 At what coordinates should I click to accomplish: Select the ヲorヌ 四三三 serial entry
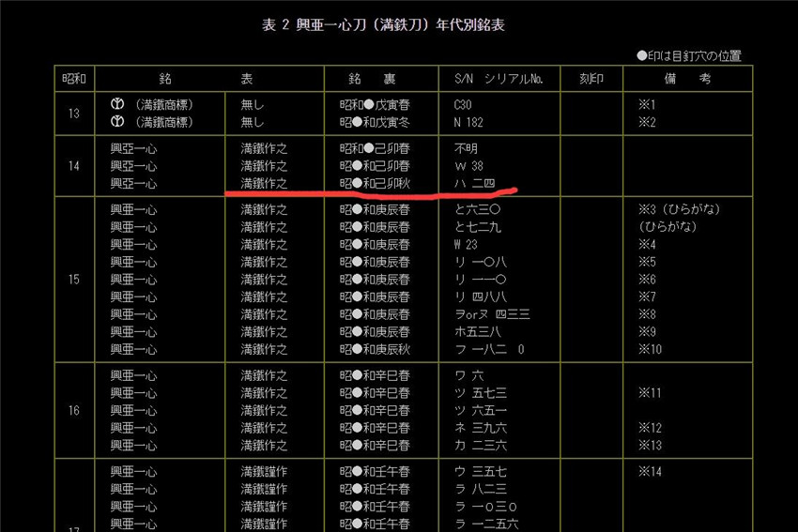coord(494,314)
